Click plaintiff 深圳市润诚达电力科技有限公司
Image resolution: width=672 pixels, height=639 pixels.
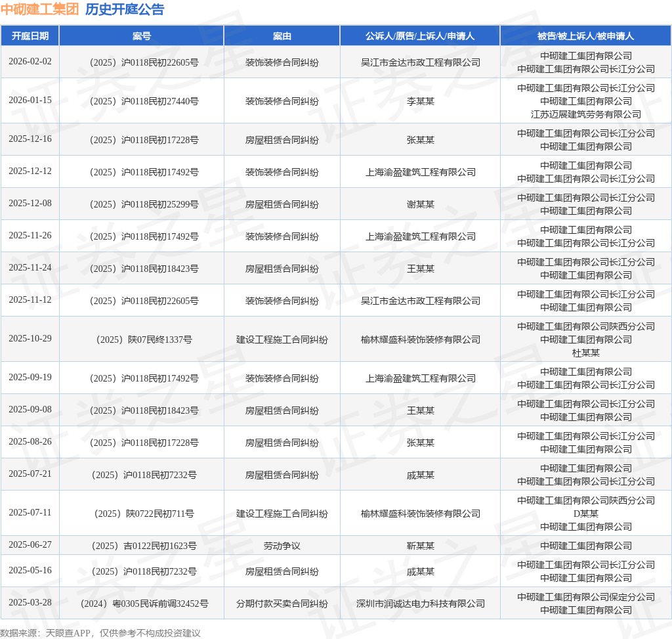tap(421, 604)
